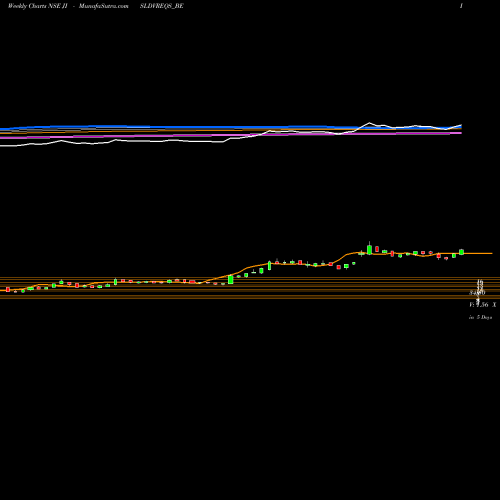Click the SLDVREQS_BE symbol label
This screenshot has height=500, width=500.
click(x=162, y=6)
